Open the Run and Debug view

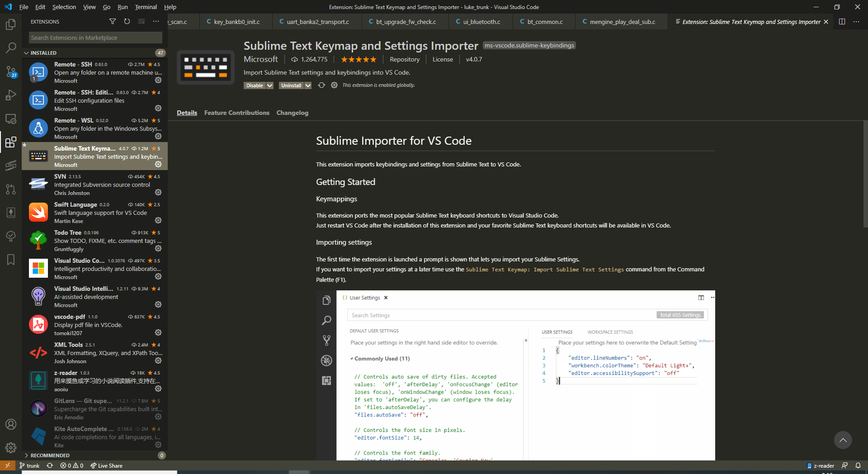(11, 95)
